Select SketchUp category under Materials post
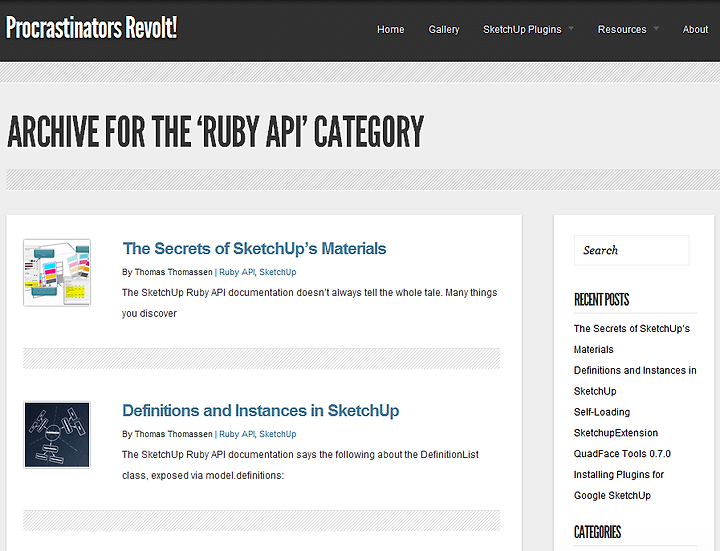 [278, 272]
